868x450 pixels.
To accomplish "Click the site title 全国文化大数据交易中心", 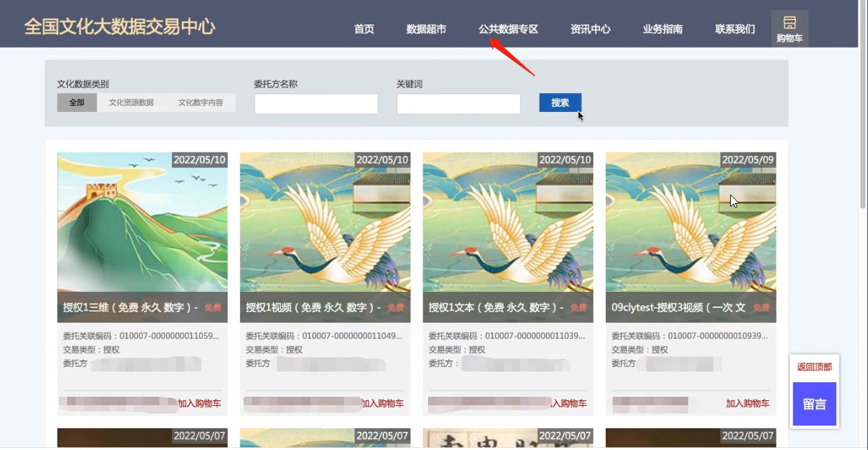I will click(120, 27).
